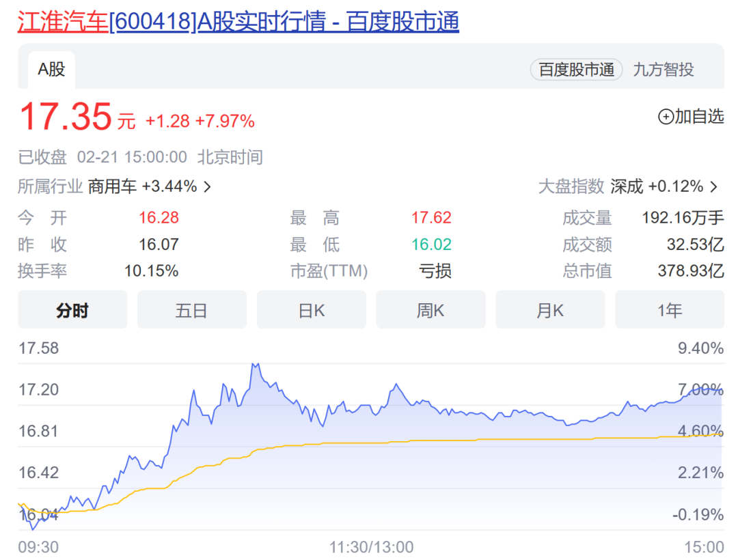Screen dimensions: 738x560
Task: Expand the 大盘指数 chevron arrow
Action: click(x=714, y=187)
